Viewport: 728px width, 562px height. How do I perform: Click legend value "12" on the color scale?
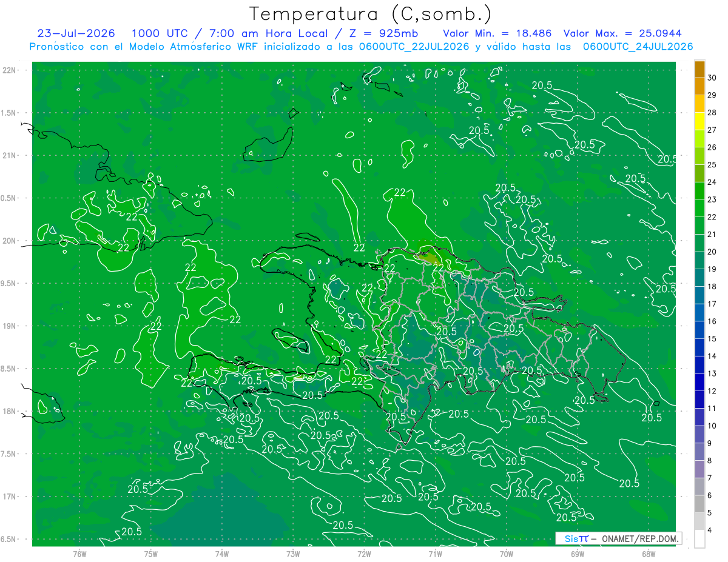712,391
